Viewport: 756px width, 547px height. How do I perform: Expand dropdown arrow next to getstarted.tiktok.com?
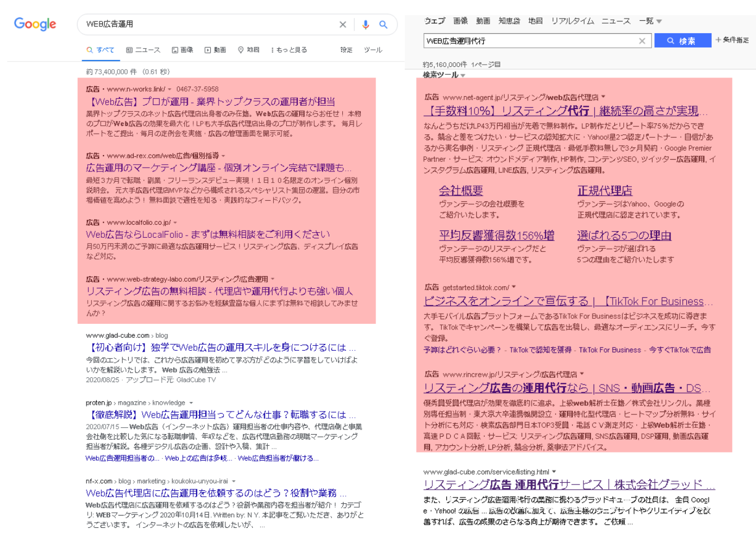tap(514, 287)
